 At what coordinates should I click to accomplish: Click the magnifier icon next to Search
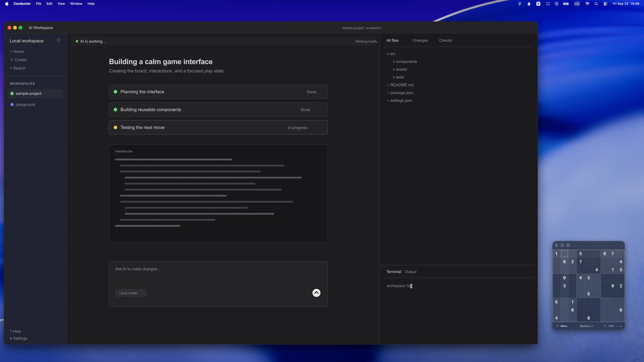11,68
